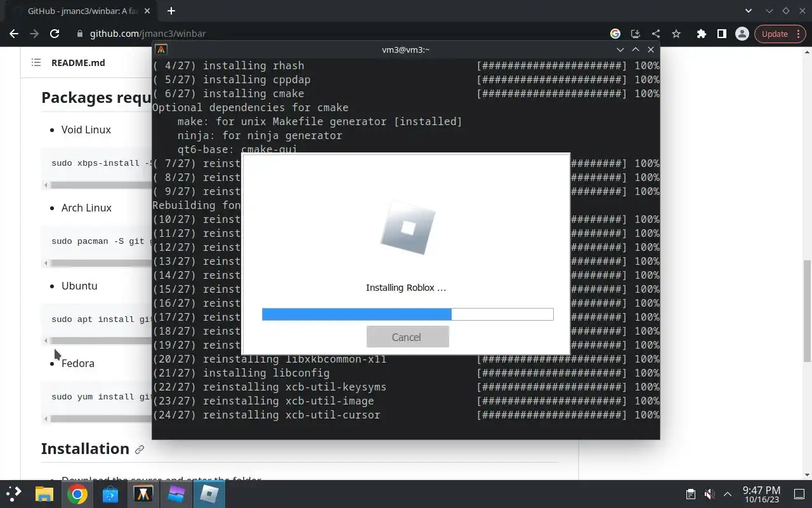
Task: Click the Roblox logo in installer dialog
Action: (407, 227)
